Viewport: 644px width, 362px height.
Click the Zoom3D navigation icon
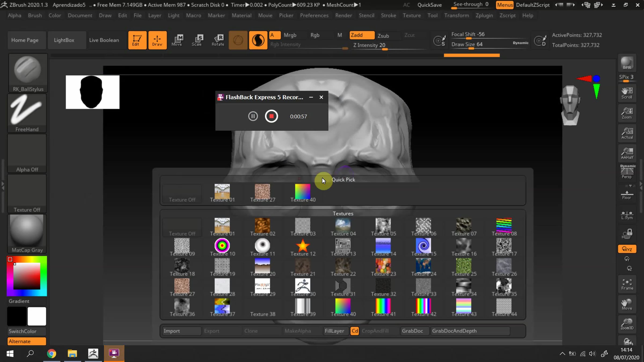click(x=627, y=324)
